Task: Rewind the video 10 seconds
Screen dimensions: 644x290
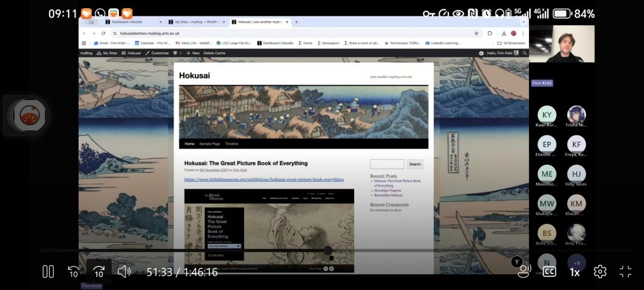Action: 74,272
